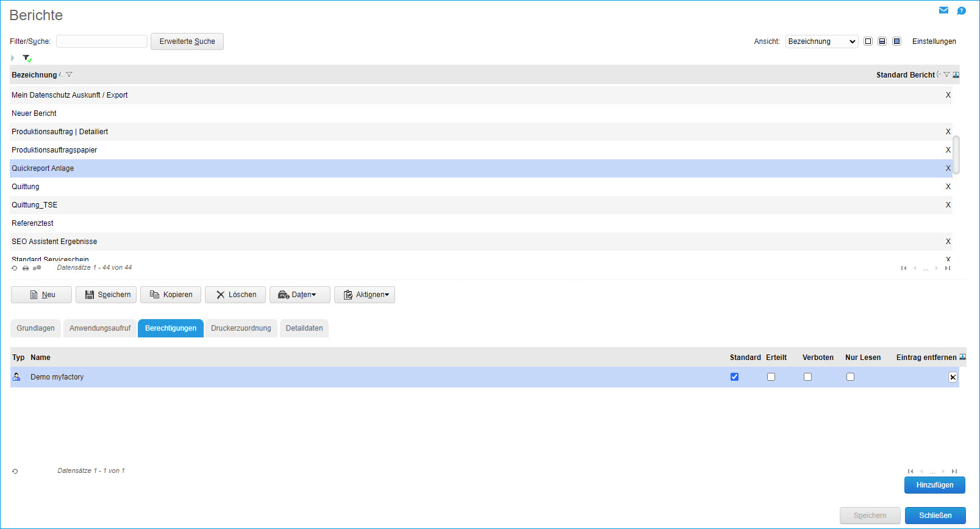Check Verboten for Demo myfactory
The image size is (980, 529).
pyautogui.click(x=807, y=377)
